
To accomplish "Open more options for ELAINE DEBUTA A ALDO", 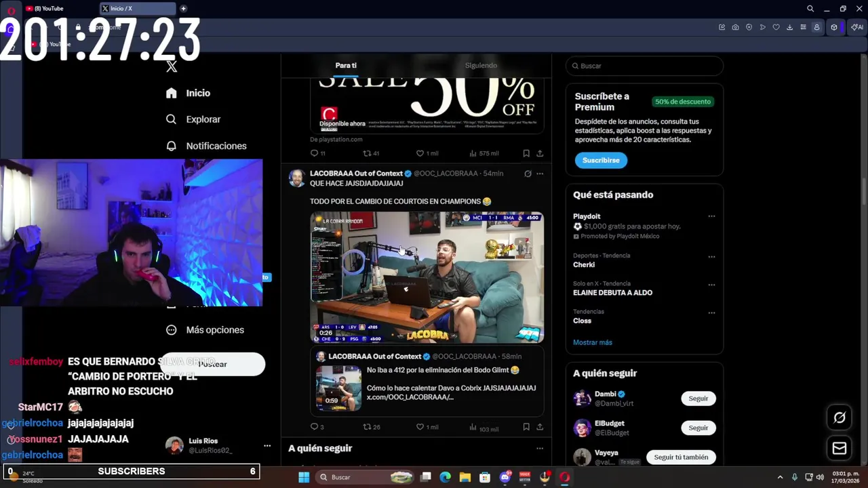I will point(711,285).
